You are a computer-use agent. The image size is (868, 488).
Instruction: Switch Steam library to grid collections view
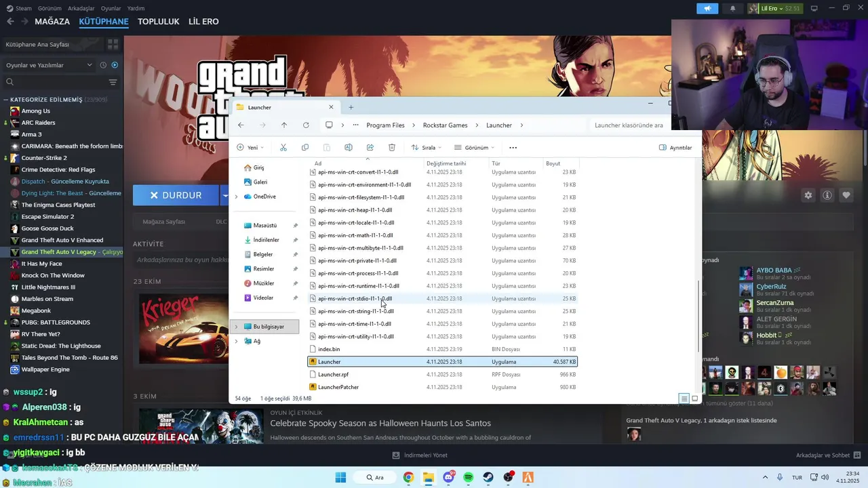pos(113,44)
